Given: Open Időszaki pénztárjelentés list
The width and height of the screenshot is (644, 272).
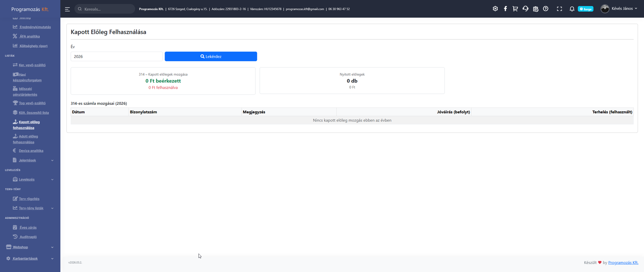Looking at the screenshot, I should point(25,91).
